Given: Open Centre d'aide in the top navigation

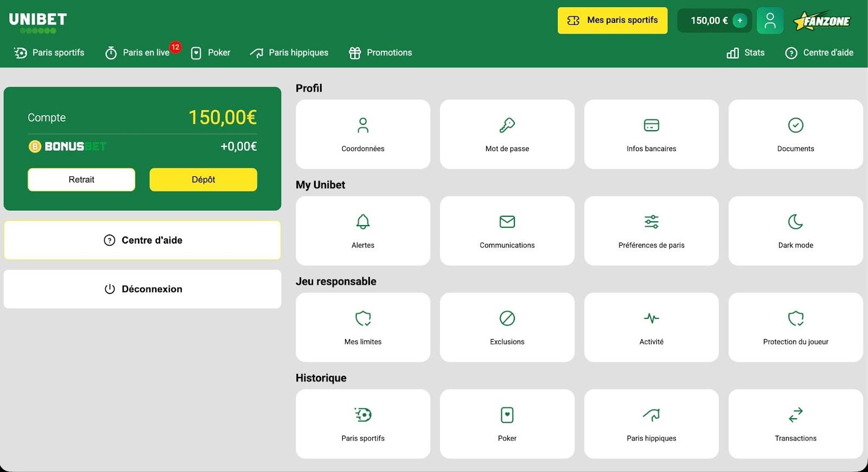Looking at the screenshot, I should point(819,53).
